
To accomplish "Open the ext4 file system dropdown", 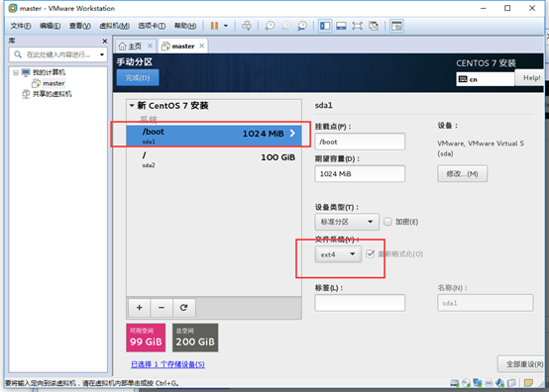I will pos(338,254).
